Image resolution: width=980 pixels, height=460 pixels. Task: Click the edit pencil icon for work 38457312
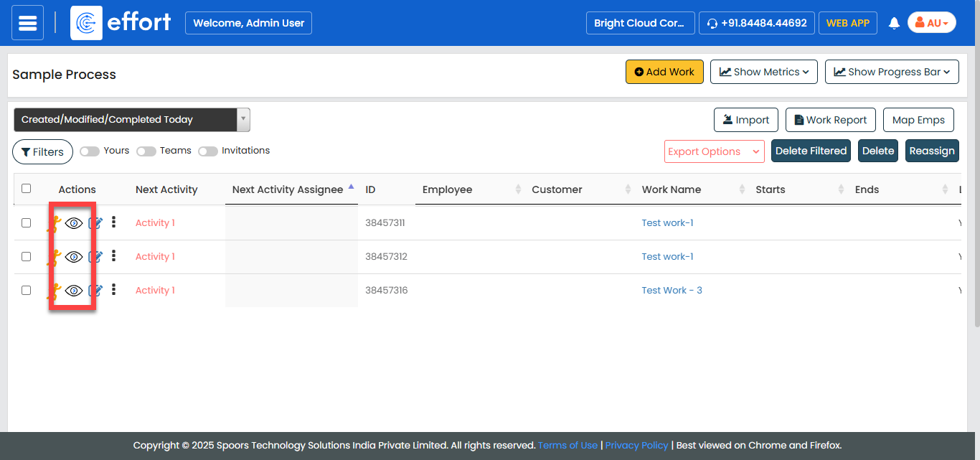(95, 257)
